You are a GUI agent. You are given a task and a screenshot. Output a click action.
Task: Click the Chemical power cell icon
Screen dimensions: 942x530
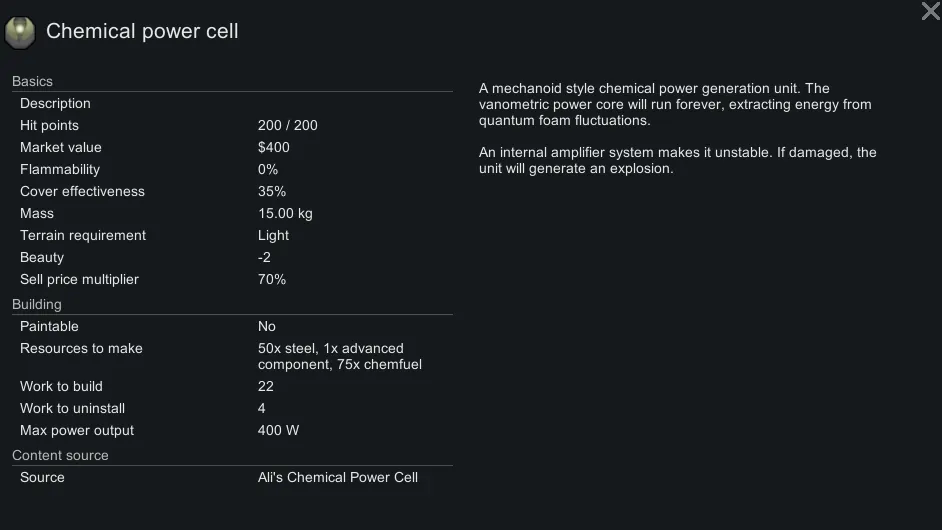click(20, 31)
